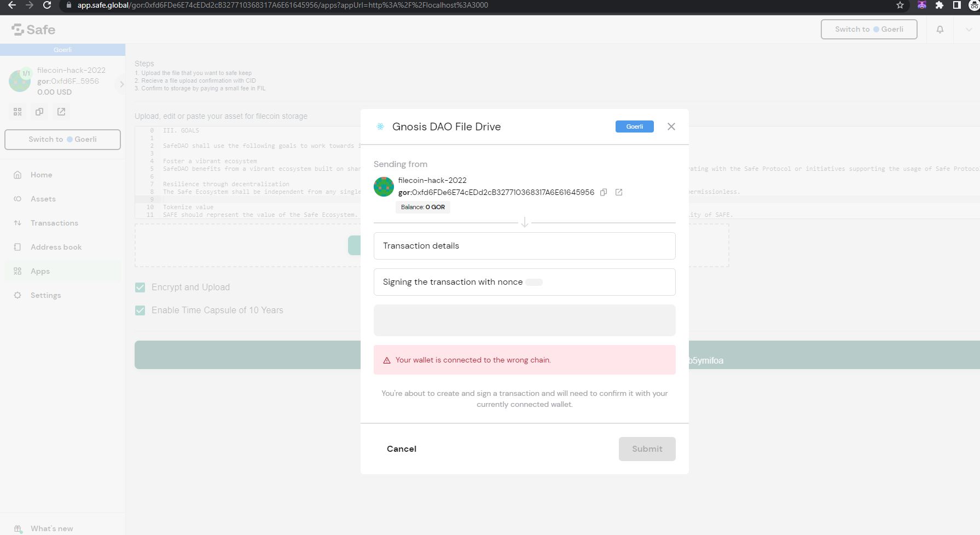The image size is (980, 535).
Task: Click the Cancel button
Action: coord(402,449)
